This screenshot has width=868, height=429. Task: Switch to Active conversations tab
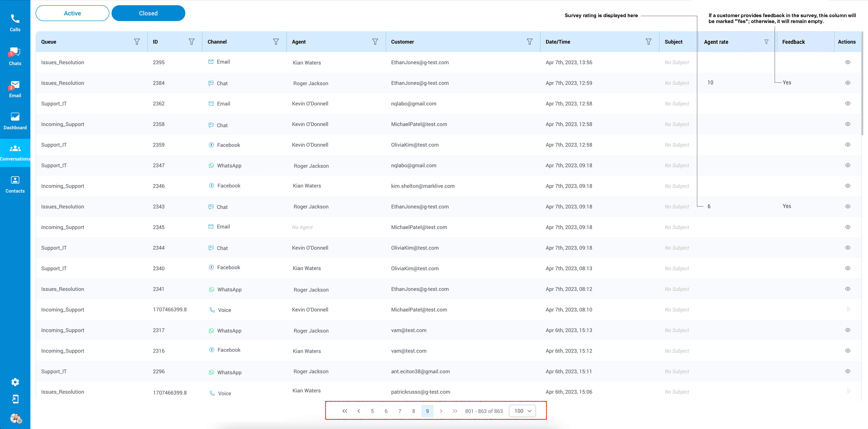point(72,13)
